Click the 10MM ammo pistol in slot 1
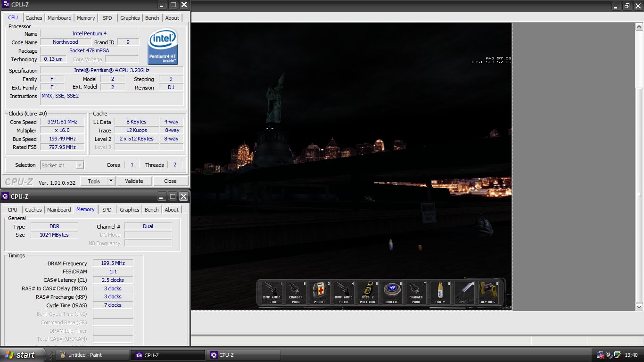This screenshot has height=362, width=644. [272, 293]
